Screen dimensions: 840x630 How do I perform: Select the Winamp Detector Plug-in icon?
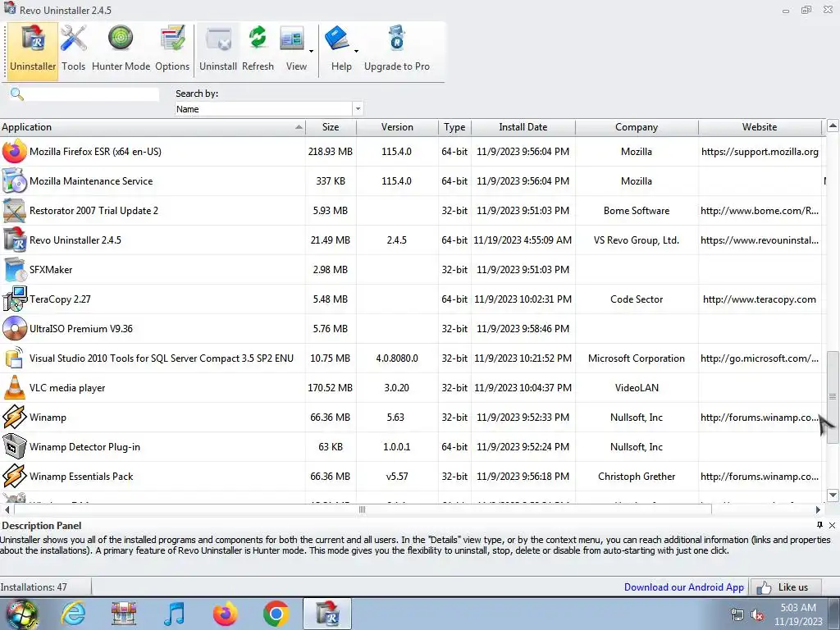tap(15, 447)
